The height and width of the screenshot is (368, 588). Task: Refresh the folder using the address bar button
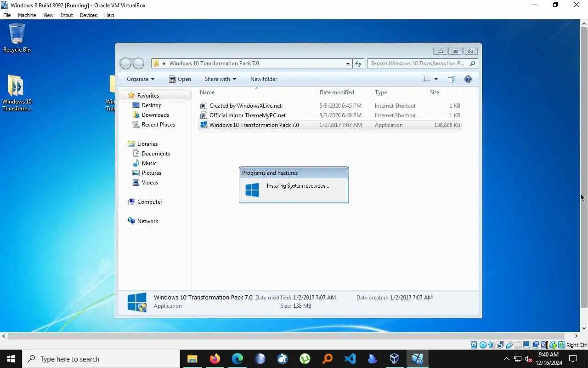[358, 63]
